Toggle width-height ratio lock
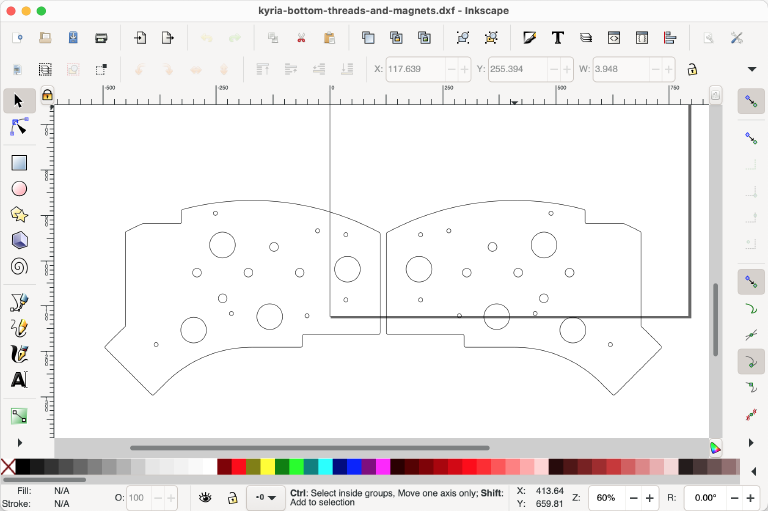The image size is (768, 511). click(692, 69)
